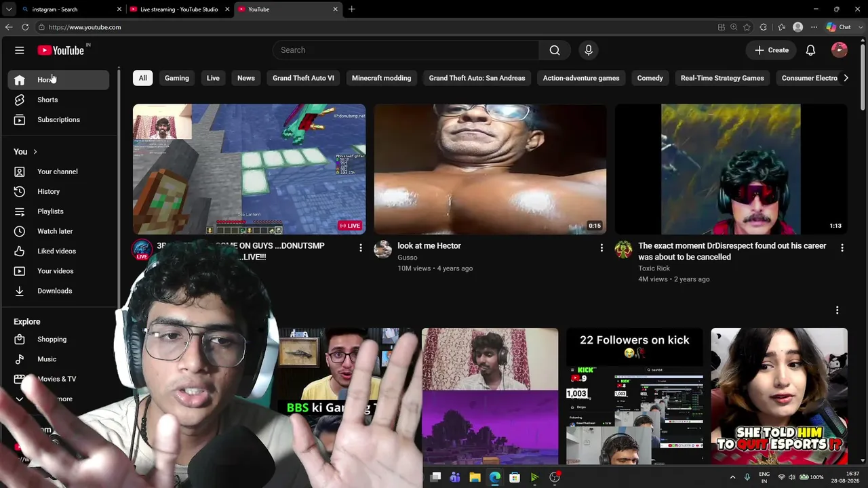Add this page to browser favorites

pyautogui.click(x=747, y=27)
